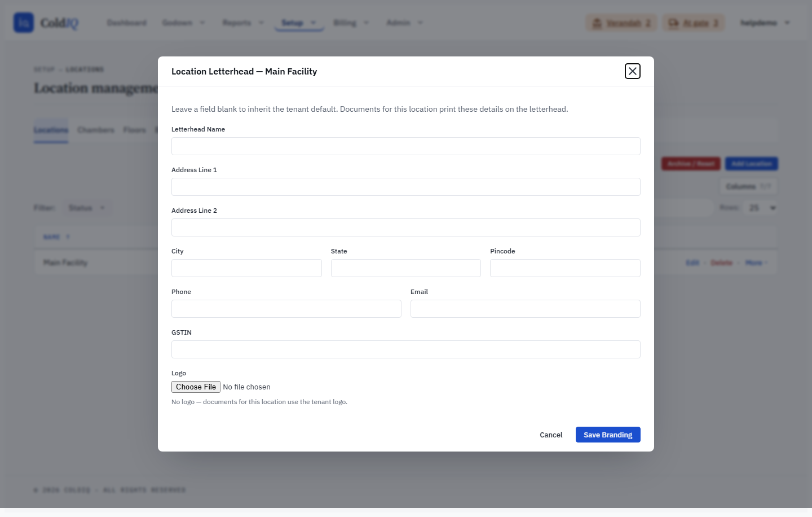This screenshot has height=517, width=812.
Task: Expand the Godown menu
Action: click(x=184, y=23)
